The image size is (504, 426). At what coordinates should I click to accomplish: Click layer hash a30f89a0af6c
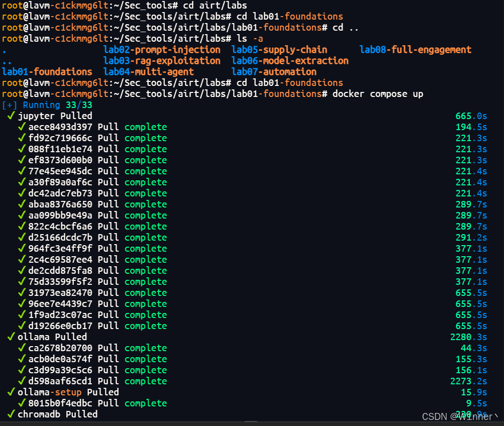pyautogui.click(x=60, y=182)
